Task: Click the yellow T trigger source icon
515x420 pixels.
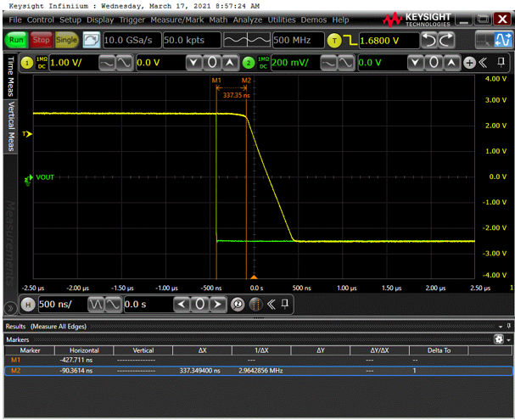Action: pos(334,41)
